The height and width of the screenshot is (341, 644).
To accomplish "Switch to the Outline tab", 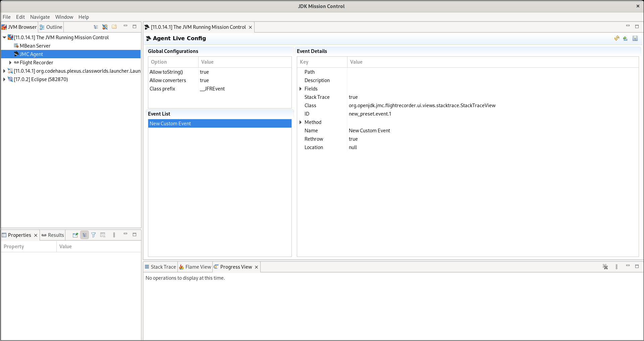I will 51,27.
